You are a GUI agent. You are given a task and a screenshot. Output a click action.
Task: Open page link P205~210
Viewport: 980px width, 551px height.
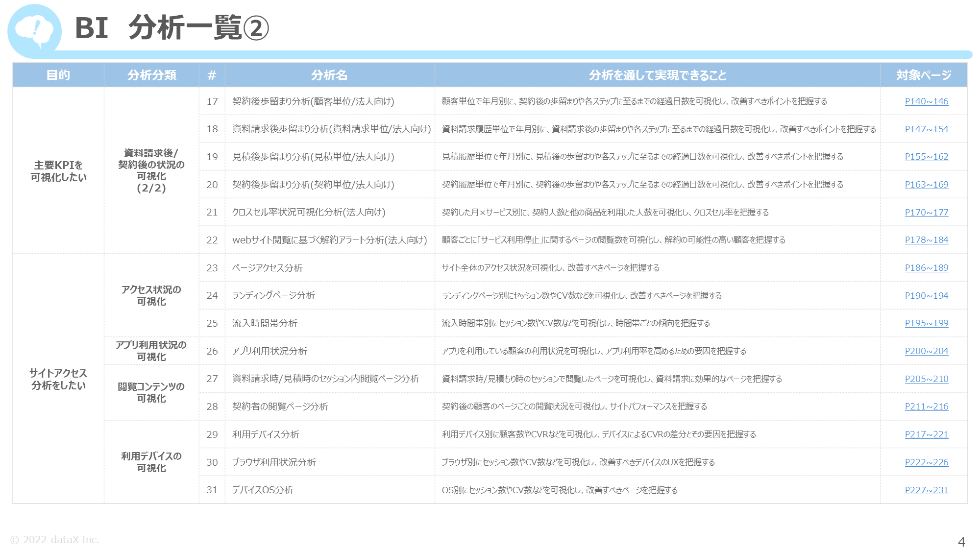click(926, 379)
